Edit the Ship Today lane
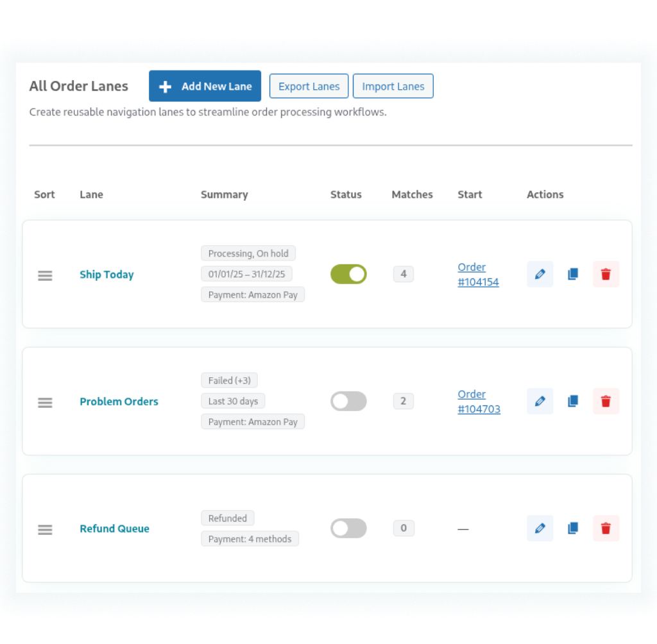This screenshot has width=657, height=644. coord(540,274)
